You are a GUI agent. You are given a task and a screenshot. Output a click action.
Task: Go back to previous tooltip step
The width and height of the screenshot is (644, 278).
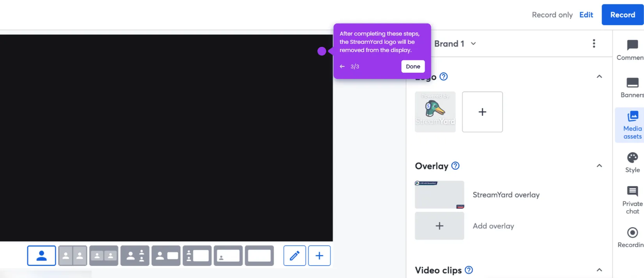click(x=342, y=66)
